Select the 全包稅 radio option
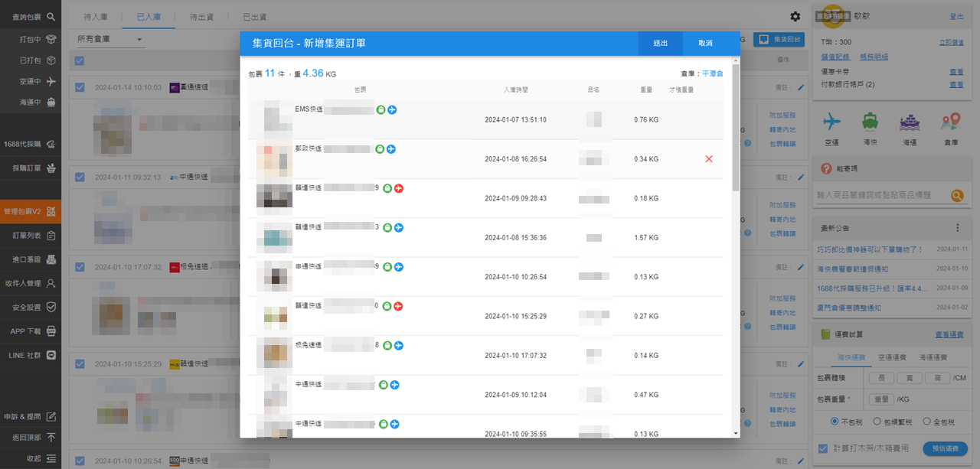This screenshot has height=469, width=980. 927,421
